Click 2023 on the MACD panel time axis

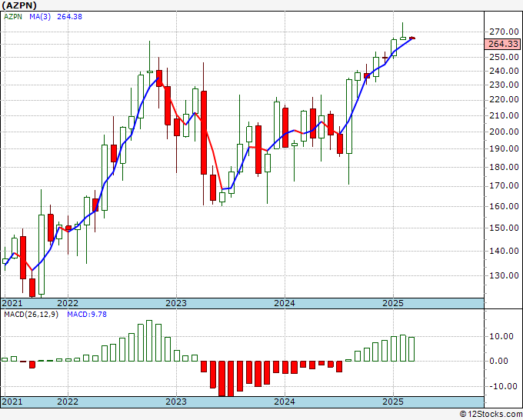[176, 402]
